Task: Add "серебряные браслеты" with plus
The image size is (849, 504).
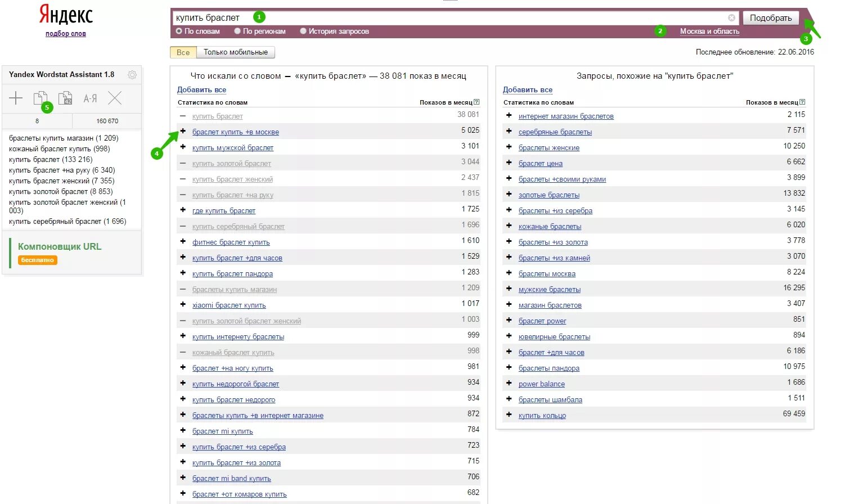Action: pyautogui.click(x=509, y=131)
